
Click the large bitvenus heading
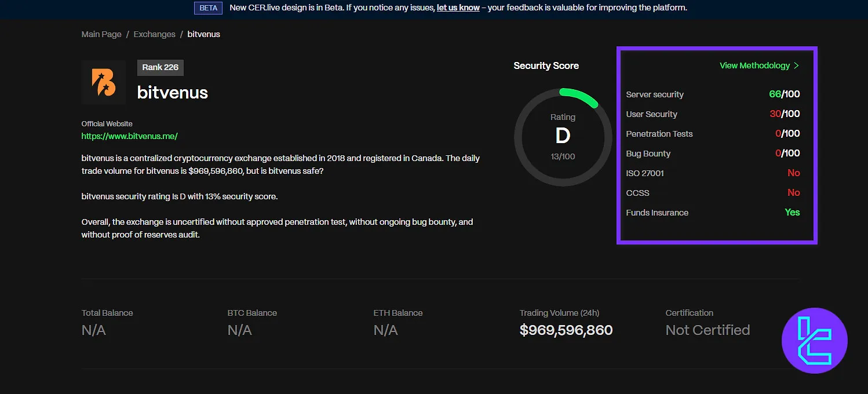(x=173, y=93)
